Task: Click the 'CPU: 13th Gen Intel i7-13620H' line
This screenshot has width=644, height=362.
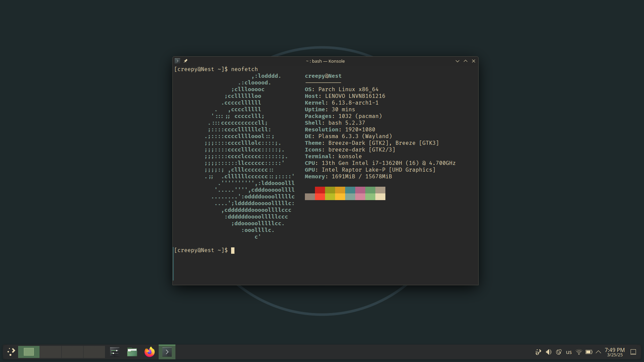Action: pyautogui.click(x=380, y=163)
